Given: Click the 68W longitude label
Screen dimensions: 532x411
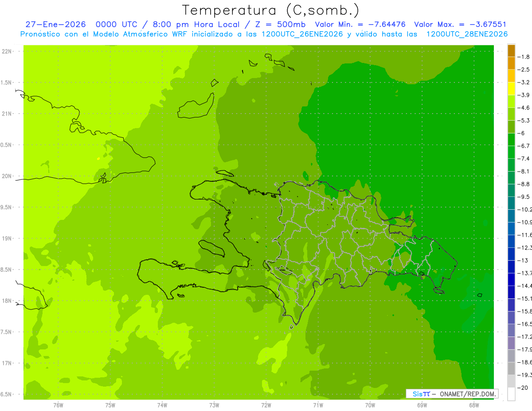Looking at the screenshot, I should (x=473, y=405).
